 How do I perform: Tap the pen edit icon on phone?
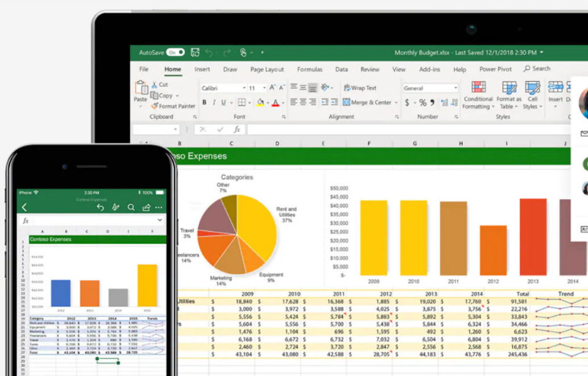click(115, 207)
